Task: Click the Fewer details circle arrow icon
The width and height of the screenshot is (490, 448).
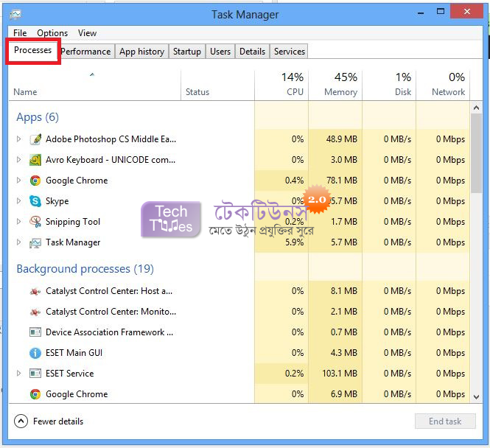Action: [21, 421]
